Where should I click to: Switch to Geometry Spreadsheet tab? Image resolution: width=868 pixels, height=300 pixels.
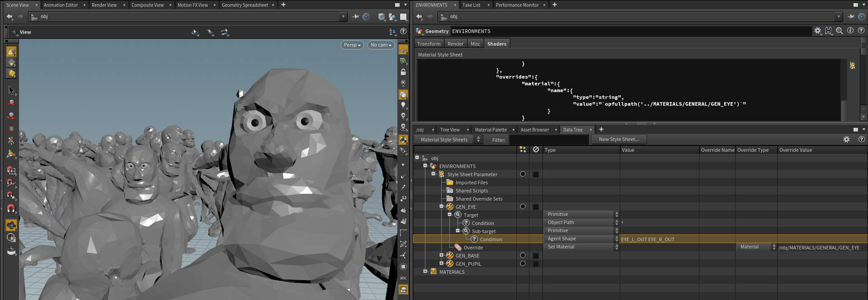(x=245, y=5)
